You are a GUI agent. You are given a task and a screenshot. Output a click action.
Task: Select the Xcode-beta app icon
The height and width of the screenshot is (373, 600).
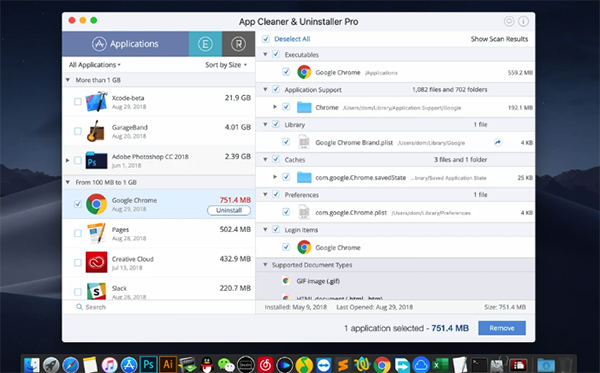coord(96,102)
